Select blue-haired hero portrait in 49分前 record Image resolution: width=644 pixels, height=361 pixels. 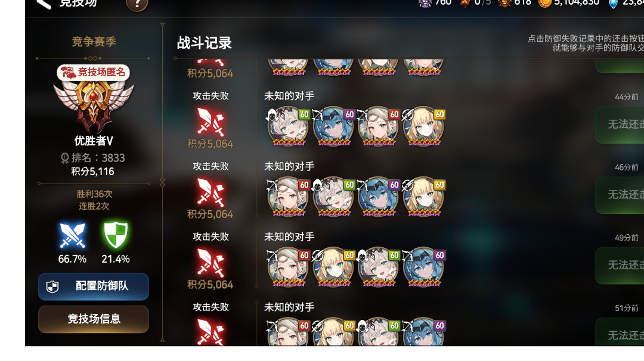click(x=423, y=267)
